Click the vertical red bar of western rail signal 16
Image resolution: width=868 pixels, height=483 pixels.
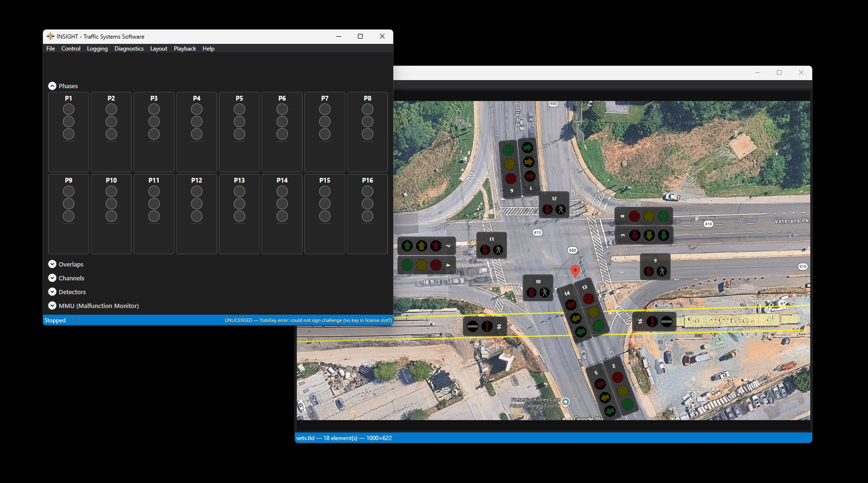click(x=487, y=326)
